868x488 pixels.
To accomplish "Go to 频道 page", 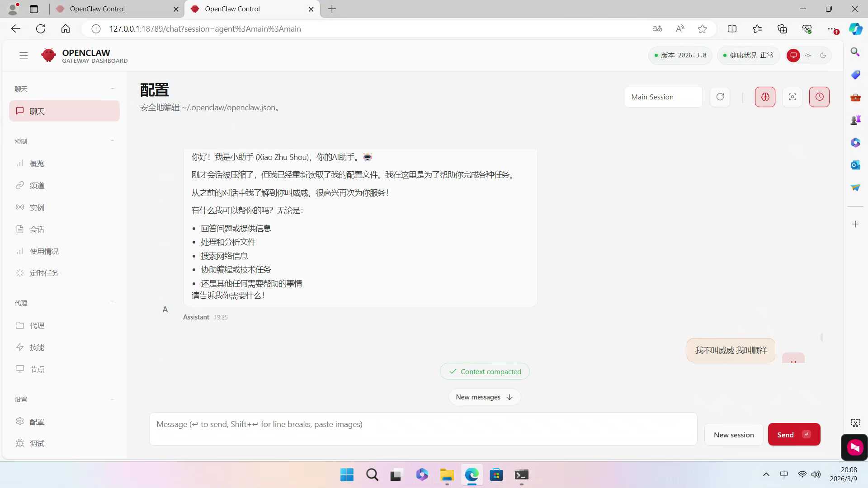I will pos(37,185).
